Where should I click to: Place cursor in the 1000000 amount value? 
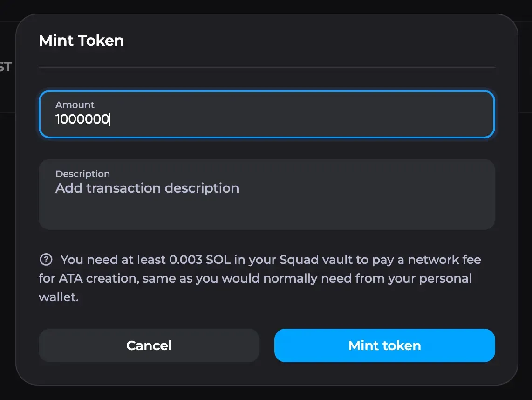pyautogui.click(x=82, y=120)
